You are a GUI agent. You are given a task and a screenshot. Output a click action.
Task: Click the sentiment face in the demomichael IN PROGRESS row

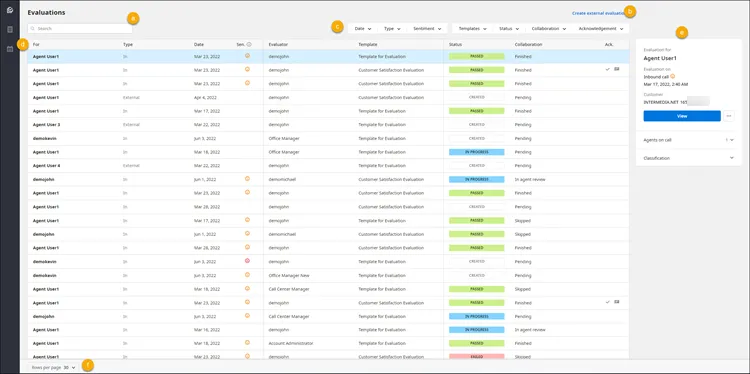pyautogui.click(x=247, y=178)
